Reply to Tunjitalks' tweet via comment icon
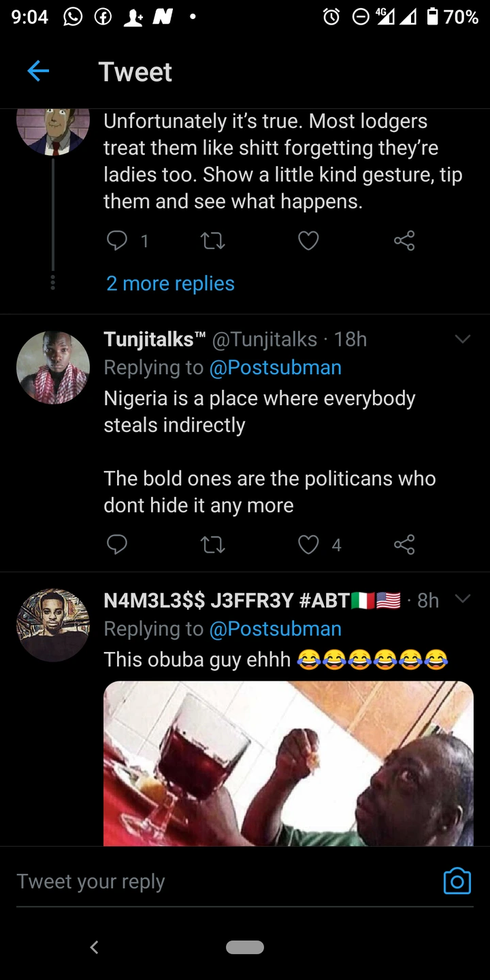This screenshot has width=490, height=980. (x=117, y=544)
